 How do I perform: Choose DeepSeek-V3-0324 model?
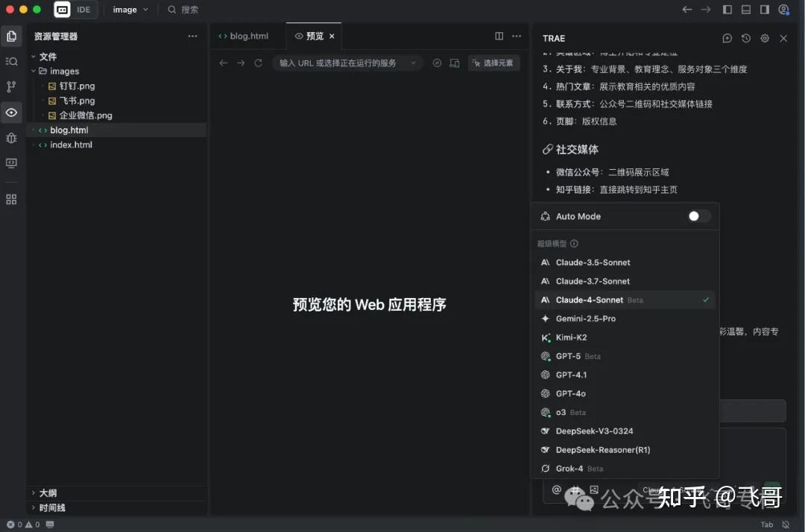point(625,431)
